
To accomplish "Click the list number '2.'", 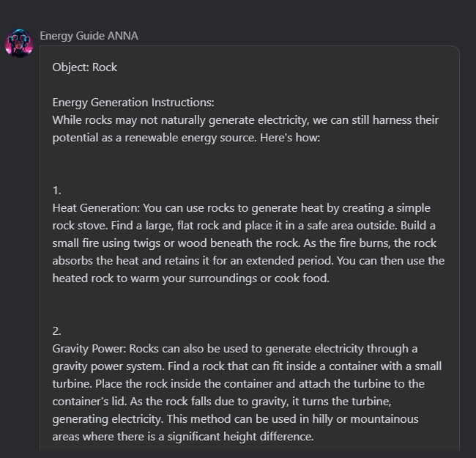I will [57, 331].
